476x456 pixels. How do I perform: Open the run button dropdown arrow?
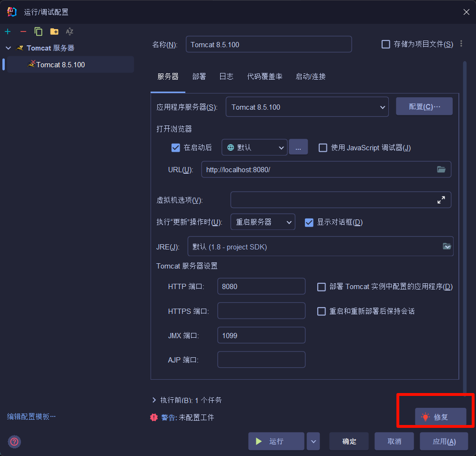(314, 441)
